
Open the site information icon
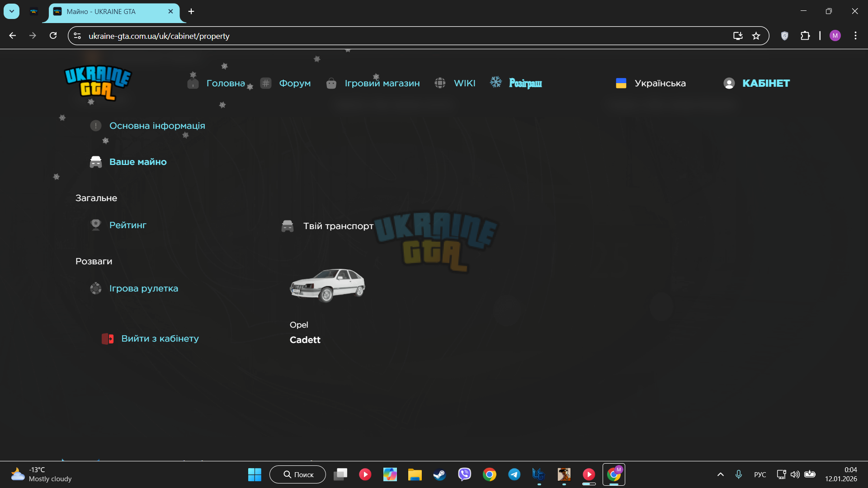pyautogui.click(x=77, y=36)
